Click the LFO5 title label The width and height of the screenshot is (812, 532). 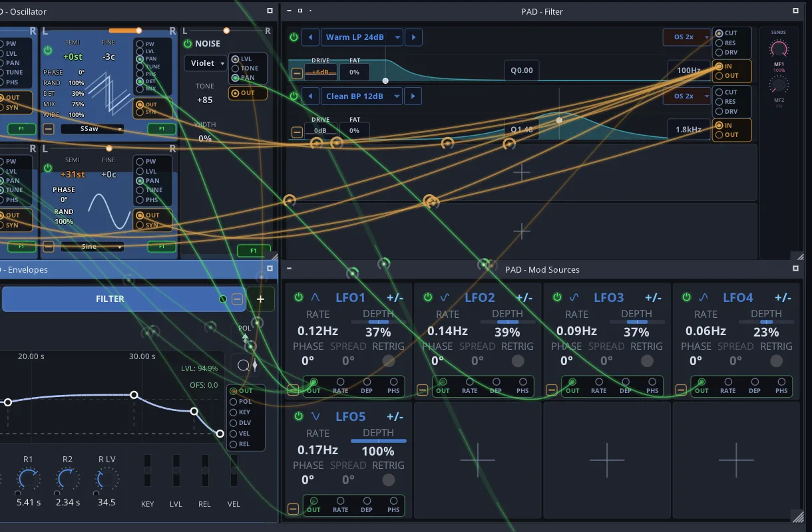click(350, 416)
